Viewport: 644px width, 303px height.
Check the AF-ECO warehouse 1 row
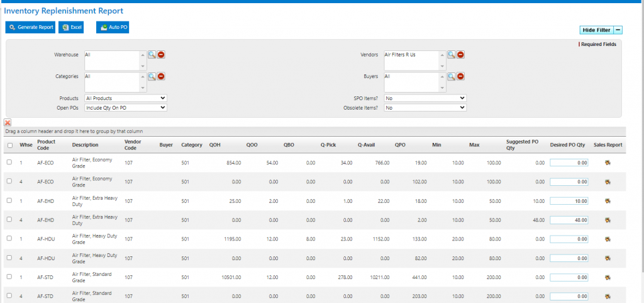9,163
